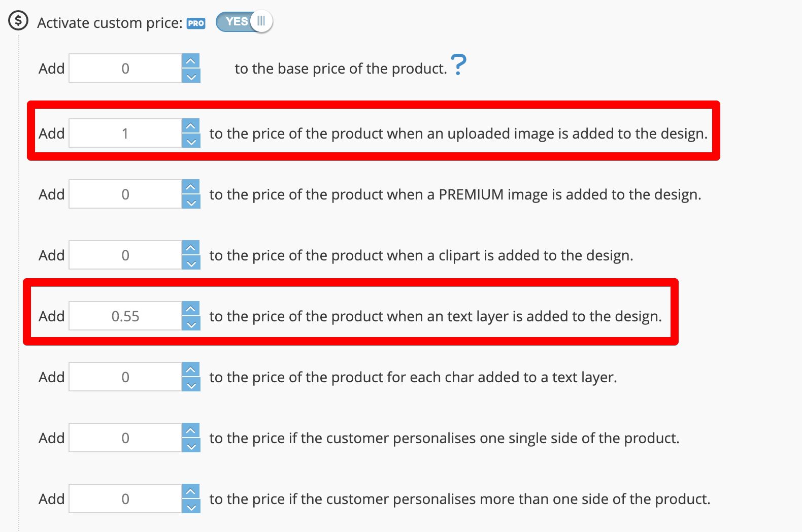The image size is (802, 532).
Task: Toggle the Activate custom price YES switch
Action: (244, 21)
